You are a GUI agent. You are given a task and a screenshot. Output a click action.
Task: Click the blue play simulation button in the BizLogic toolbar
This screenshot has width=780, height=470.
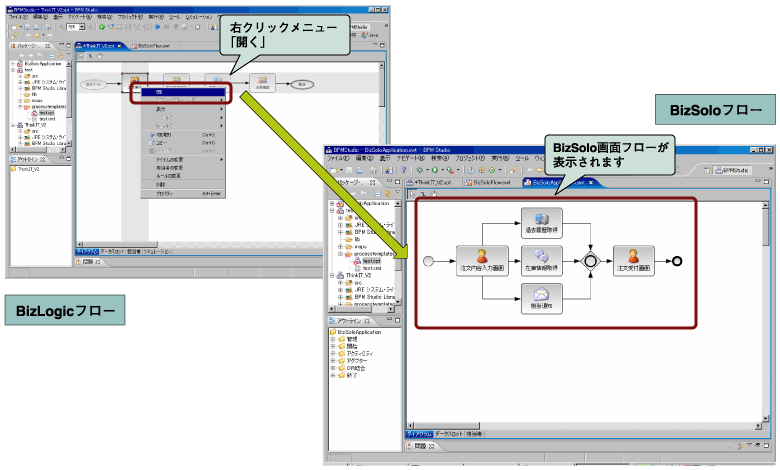pos(158,27)
